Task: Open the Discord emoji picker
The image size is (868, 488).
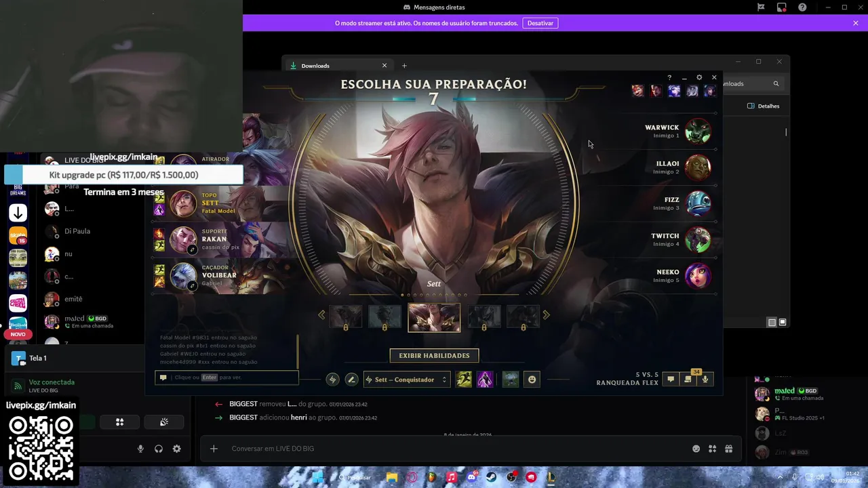Action: point(696,449)
